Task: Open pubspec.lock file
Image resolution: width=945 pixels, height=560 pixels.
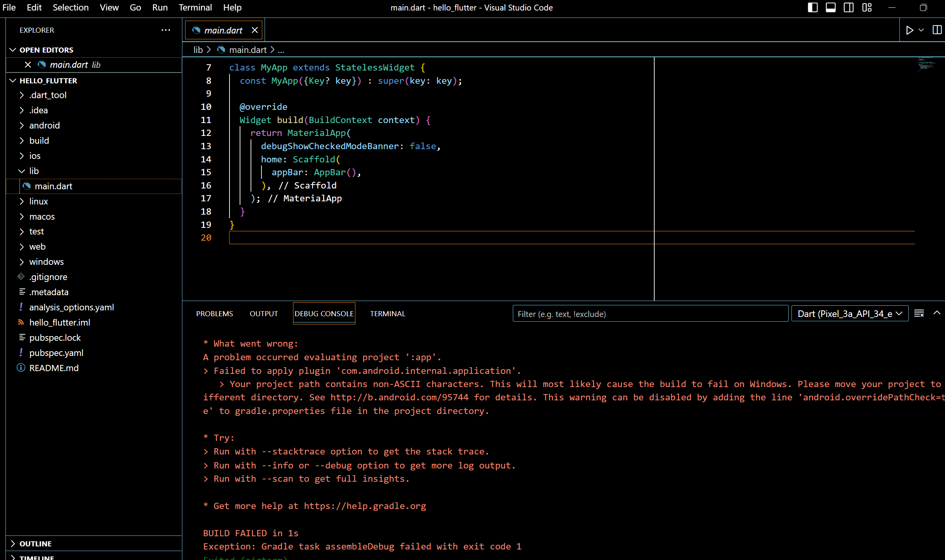Action: (x=94, y=338)
